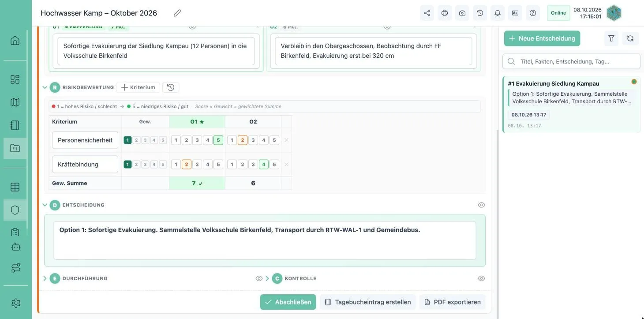644x319 pixels.
Task: Open risk assessment history icon
Action: point(171,87)
